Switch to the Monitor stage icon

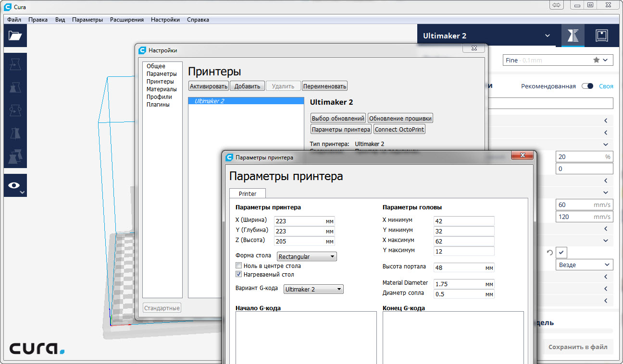click(x=601, y=36)
